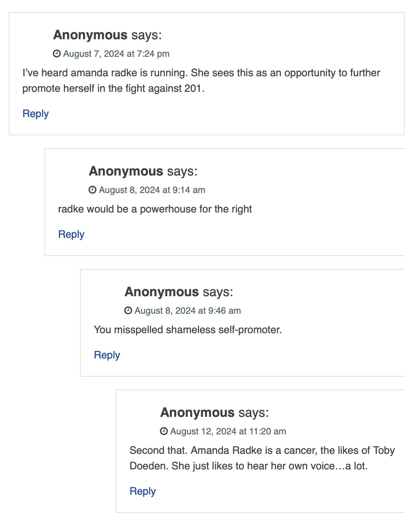Image resolution: width=418 pixels, height=532 pixels.
Task: Reply to the amanda radke running comment
Action: click(x=36, y=114)
